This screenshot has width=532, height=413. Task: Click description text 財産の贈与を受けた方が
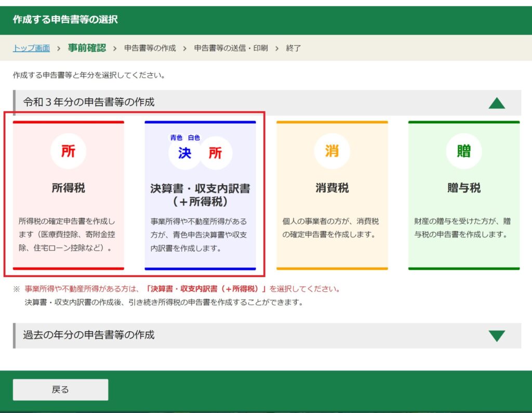coord(462,228)
